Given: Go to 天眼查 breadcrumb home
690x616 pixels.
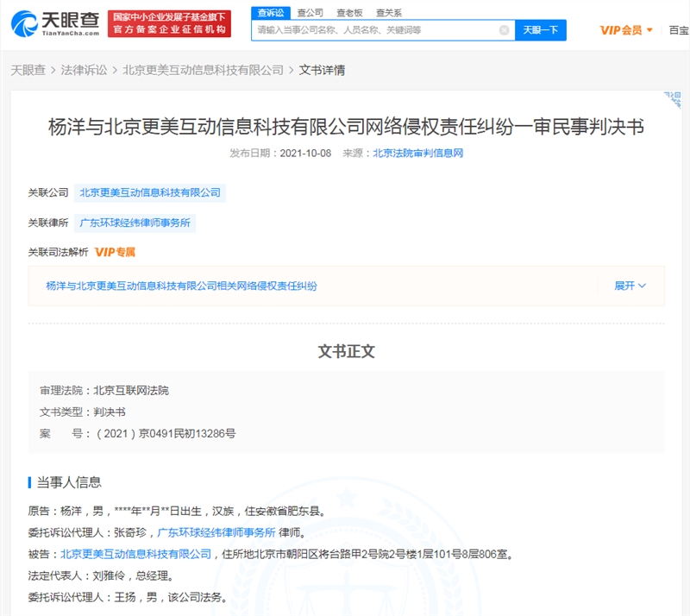Looking at the screenshot, I should click(28, 70).
